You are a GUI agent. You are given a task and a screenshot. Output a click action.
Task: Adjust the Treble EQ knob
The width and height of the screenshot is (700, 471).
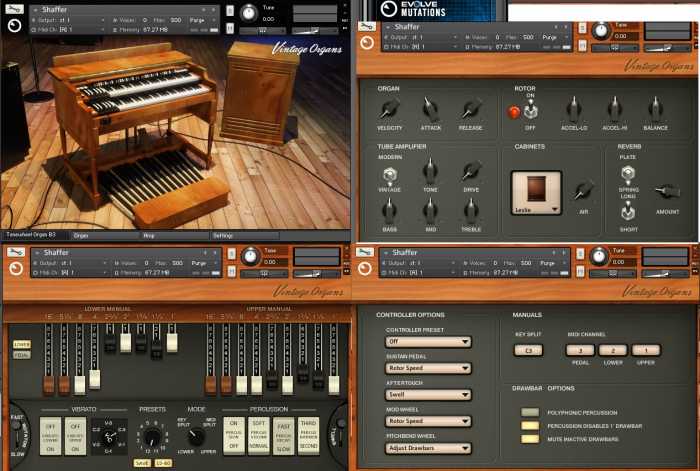coord(471,211)
